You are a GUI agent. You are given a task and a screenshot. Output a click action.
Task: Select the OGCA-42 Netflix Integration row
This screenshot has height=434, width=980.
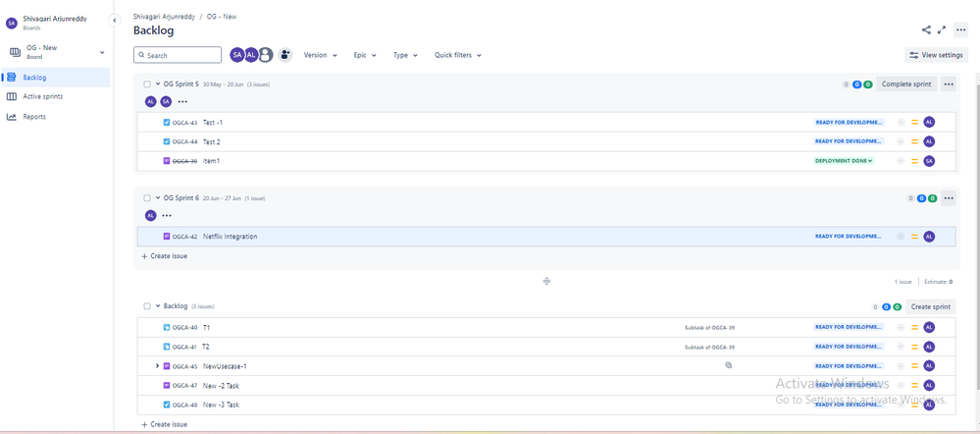point(545,237)
